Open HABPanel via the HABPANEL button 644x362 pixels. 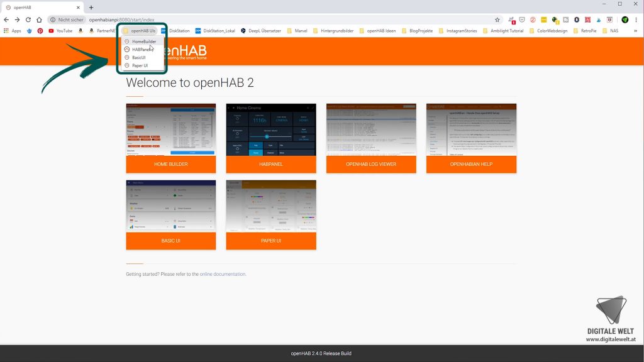tap(270, 165)
